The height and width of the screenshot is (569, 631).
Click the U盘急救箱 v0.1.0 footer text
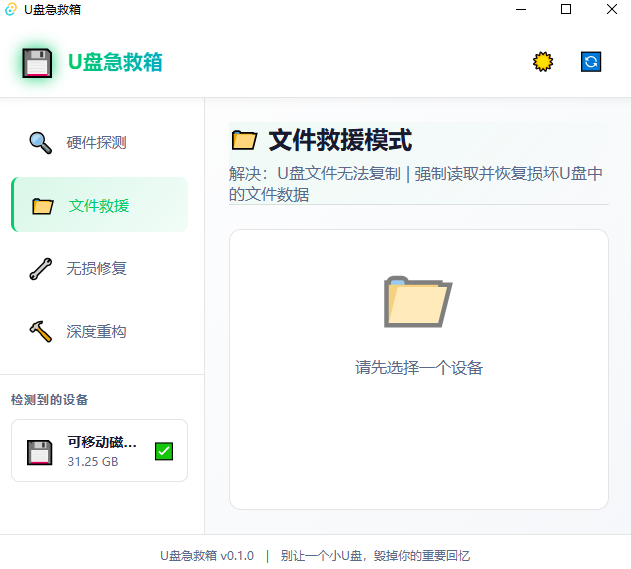(207, 555)
